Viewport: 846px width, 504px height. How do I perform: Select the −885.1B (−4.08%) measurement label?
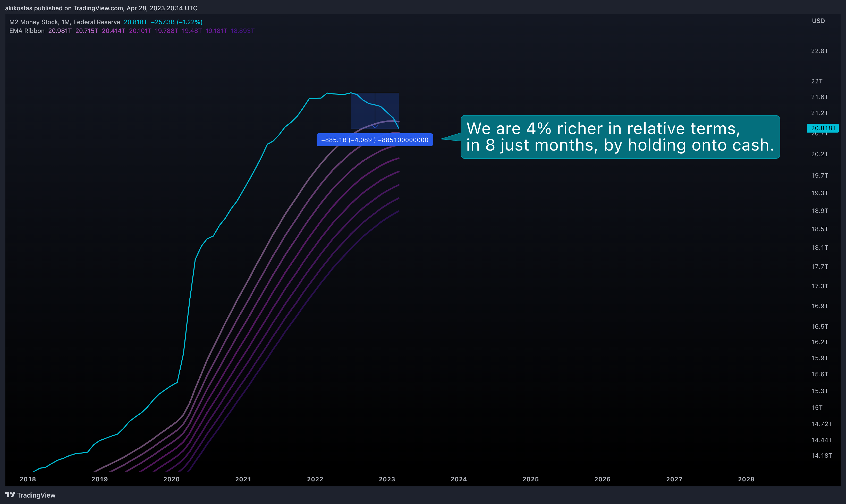375,140
